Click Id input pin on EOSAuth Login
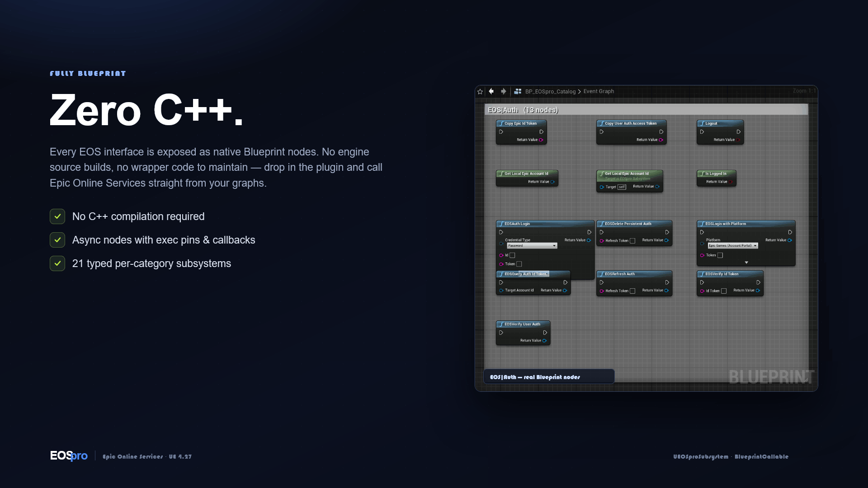868x488 pixels. [x=501, y=255]
